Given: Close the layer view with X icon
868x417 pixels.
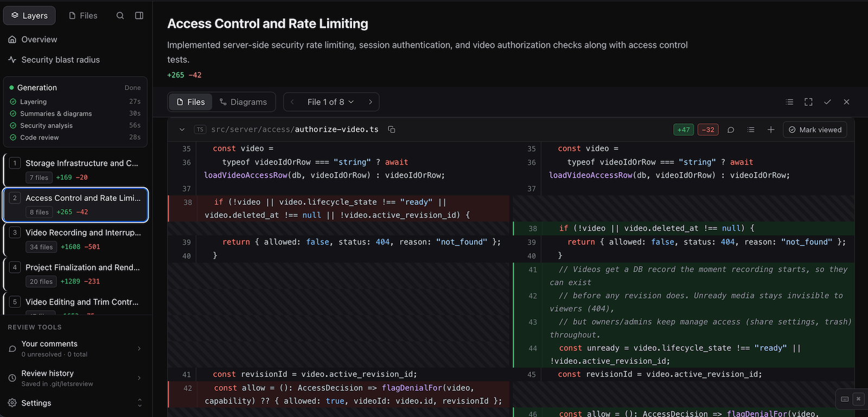Looking at the screenshot, I should [x=846, y=102].
